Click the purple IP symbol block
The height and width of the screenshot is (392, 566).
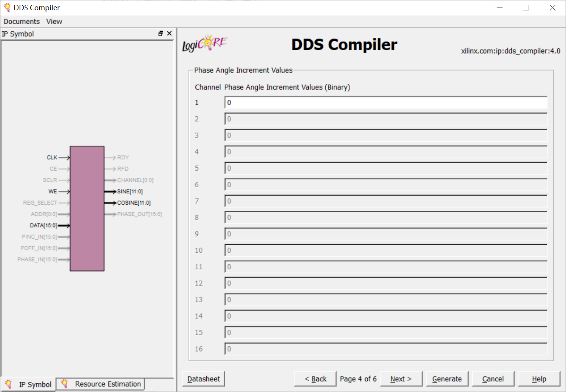(87, 208)
